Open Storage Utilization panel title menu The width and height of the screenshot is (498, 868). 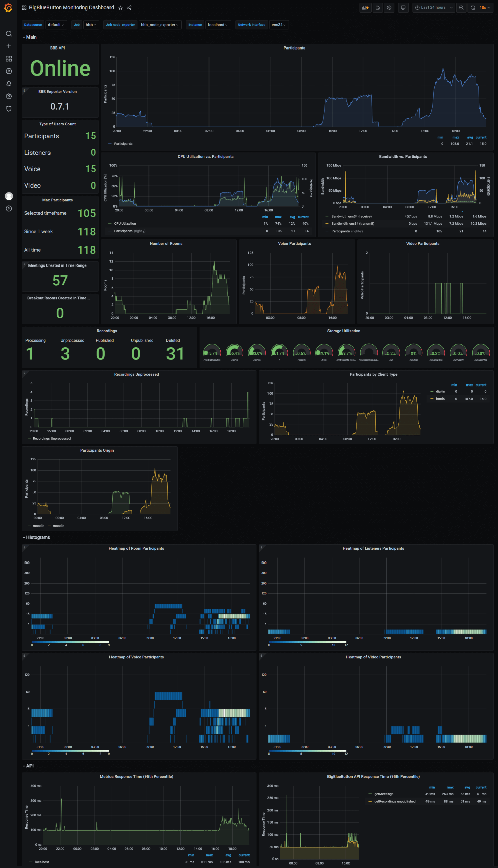[343, 331]
